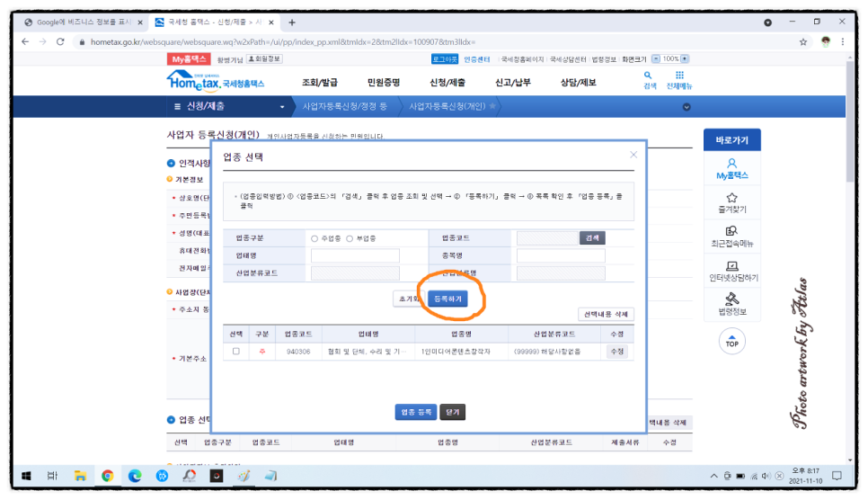Viewport: 868px width, 500px height.
Task: Open 인터넷상담하기 in the sidebar
Action: (733, 271)
